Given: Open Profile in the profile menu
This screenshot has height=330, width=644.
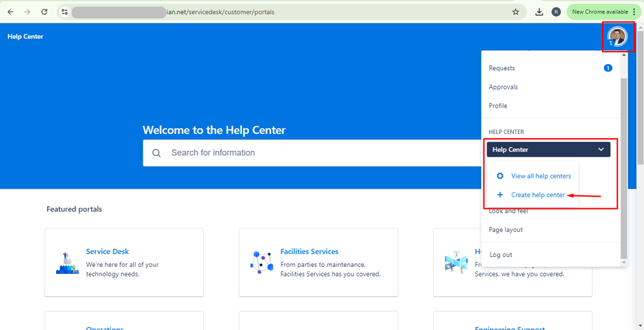Looking at the screenshot, I should click(498, 106).
